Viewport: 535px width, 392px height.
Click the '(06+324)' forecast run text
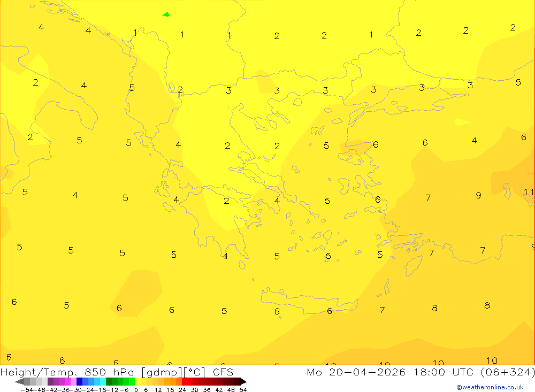507,372
